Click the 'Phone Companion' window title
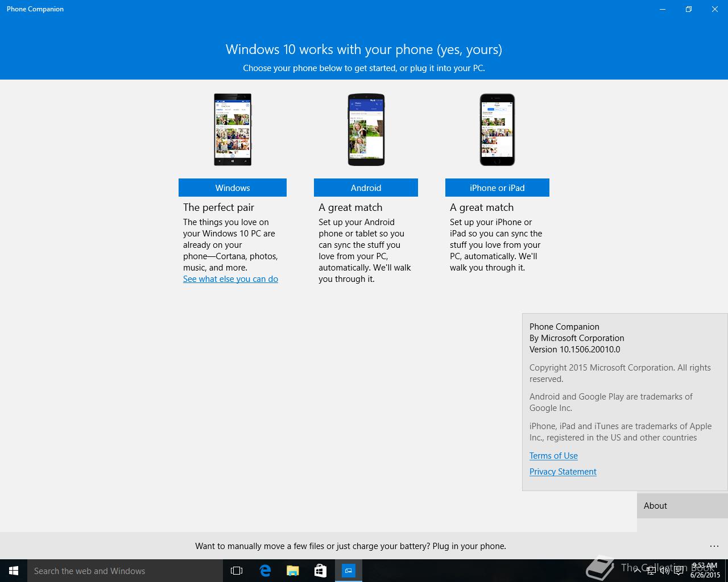 click(x=35, y=9)
